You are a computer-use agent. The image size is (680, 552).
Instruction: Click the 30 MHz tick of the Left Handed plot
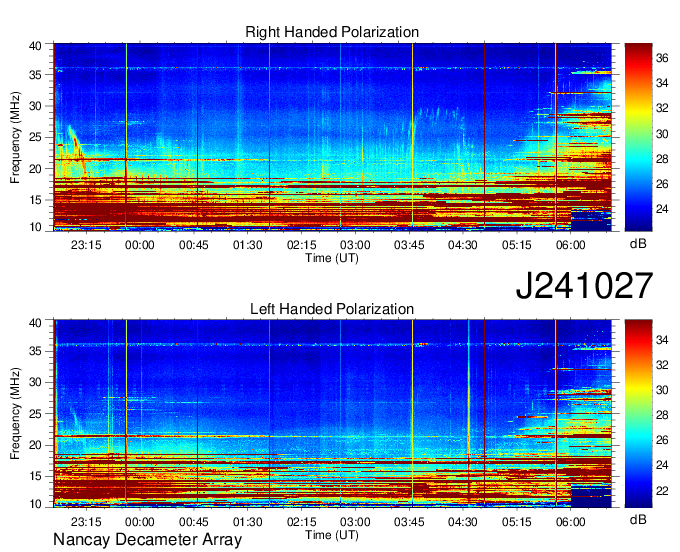(x=35, y=382)
